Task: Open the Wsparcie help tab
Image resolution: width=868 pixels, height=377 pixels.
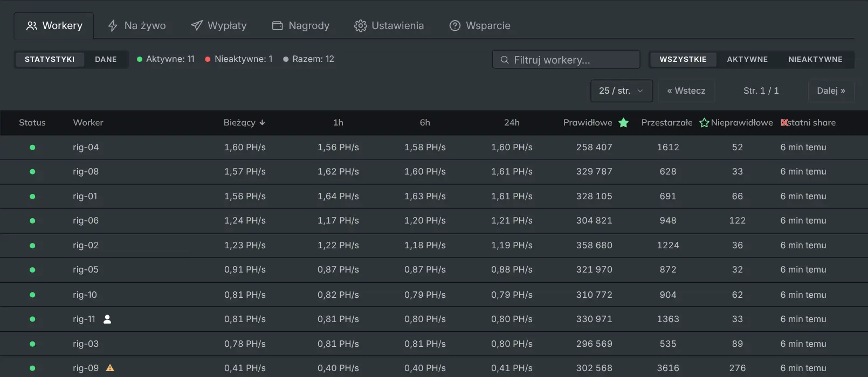Action: [479, 26]
